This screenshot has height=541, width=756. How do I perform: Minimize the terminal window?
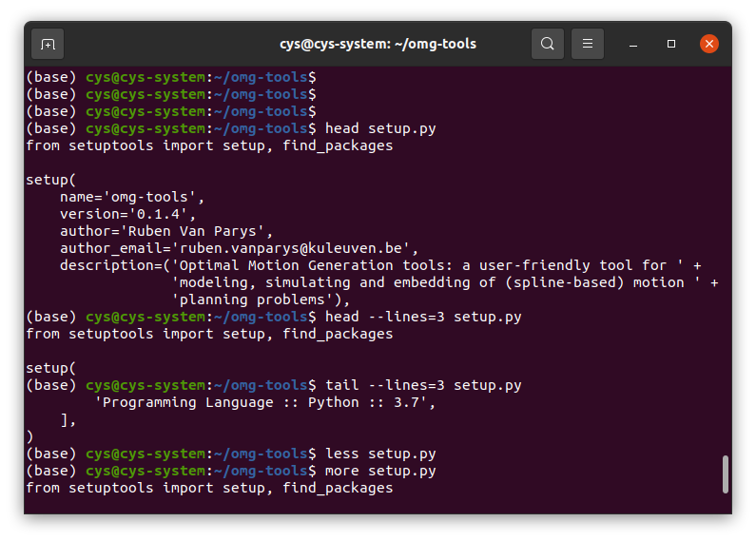point(633,44)
